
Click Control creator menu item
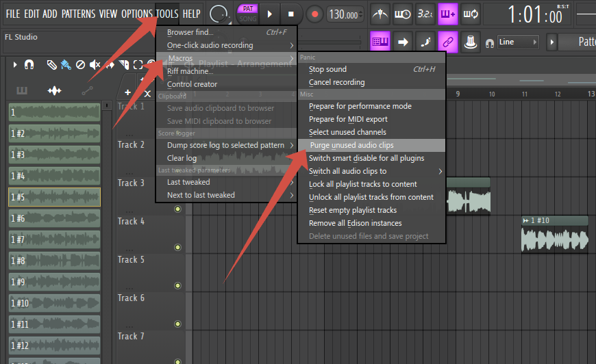(x=227, y=84)
